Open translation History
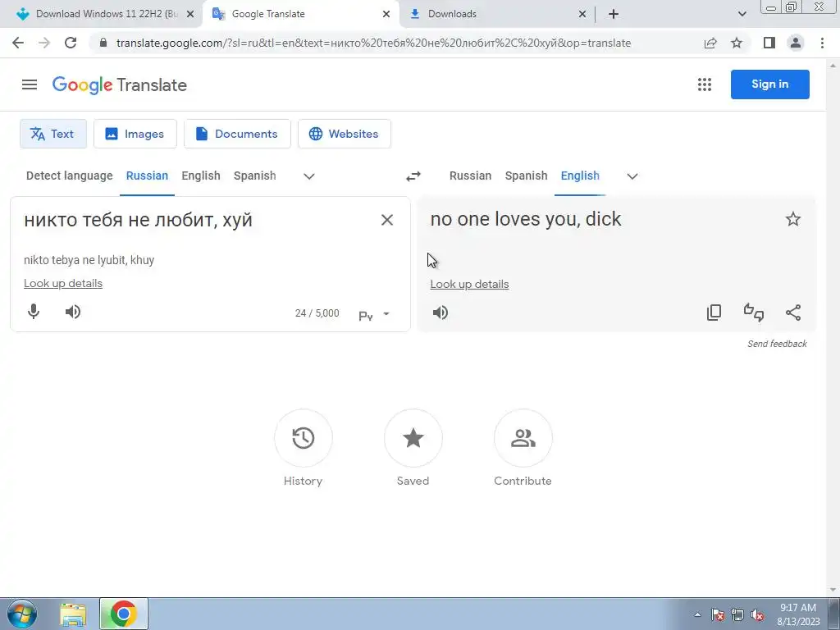This screenshot has width=840, height=630. click(304, 438)
